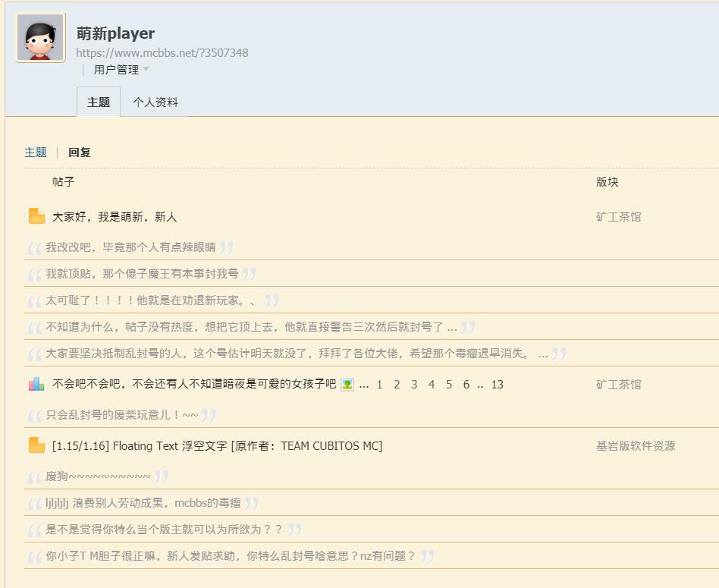Open reply ljljljlj 浪费别人劳动成果，mcbbs的毒瘤

[143, 503]
